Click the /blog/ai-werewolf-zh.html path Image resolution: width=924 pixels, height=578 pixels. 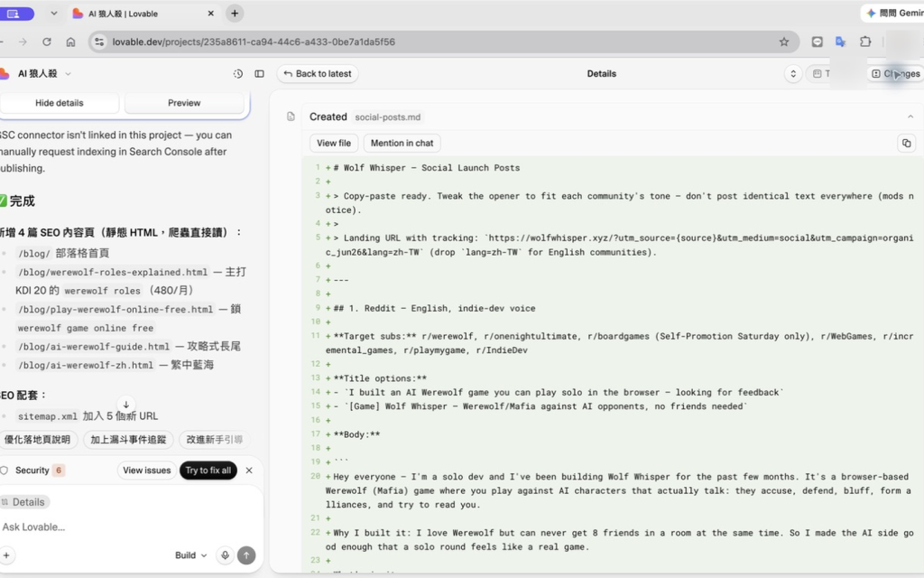point(86,365)
